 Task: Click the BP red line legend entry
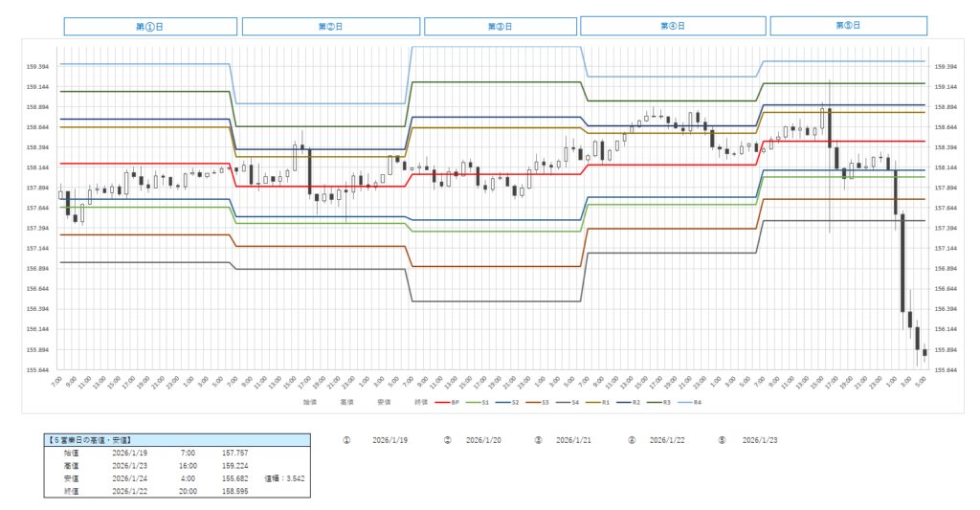pyautogui.click(x=448, y=403)
